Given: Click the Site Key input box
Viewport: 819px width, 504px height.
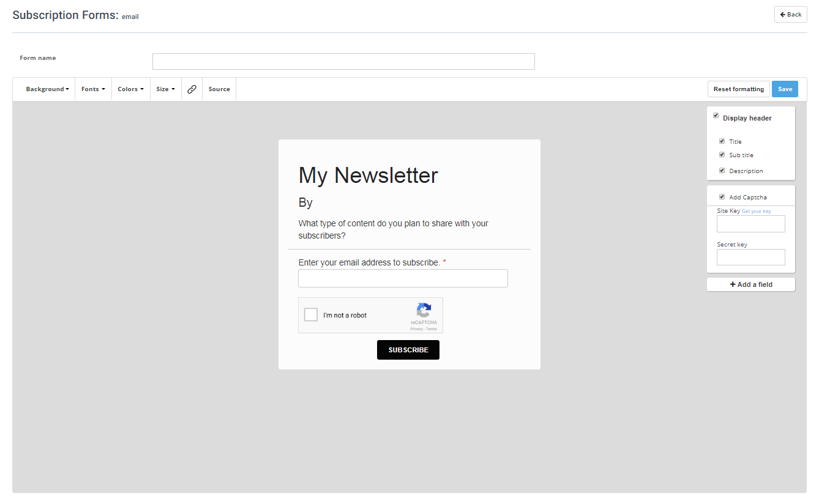Looking at the screenshot, I should 751,224.
